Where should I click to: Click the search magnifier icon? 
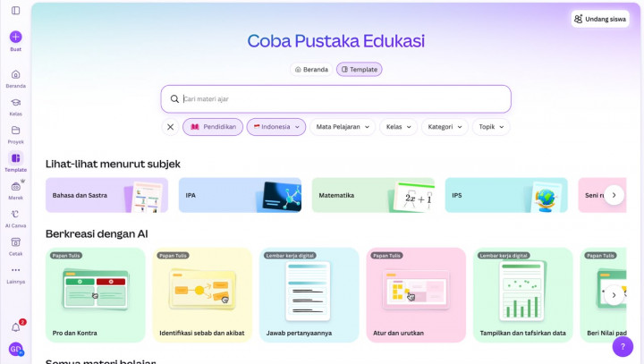(174, 99)
